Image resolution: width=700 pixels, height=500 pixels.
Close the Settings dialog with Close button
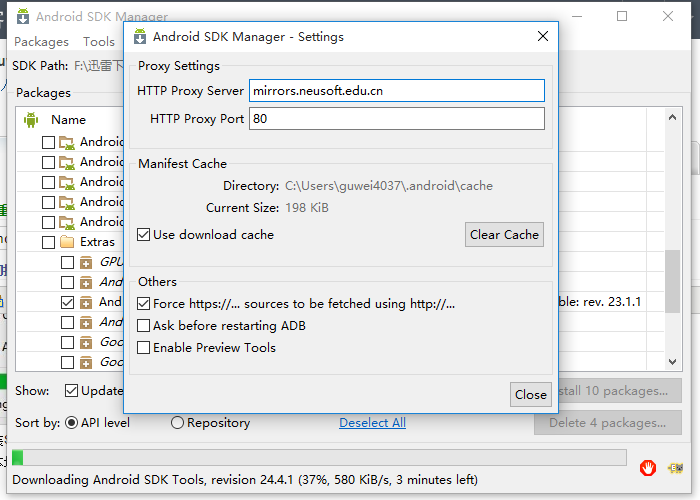tap(530, 395)
